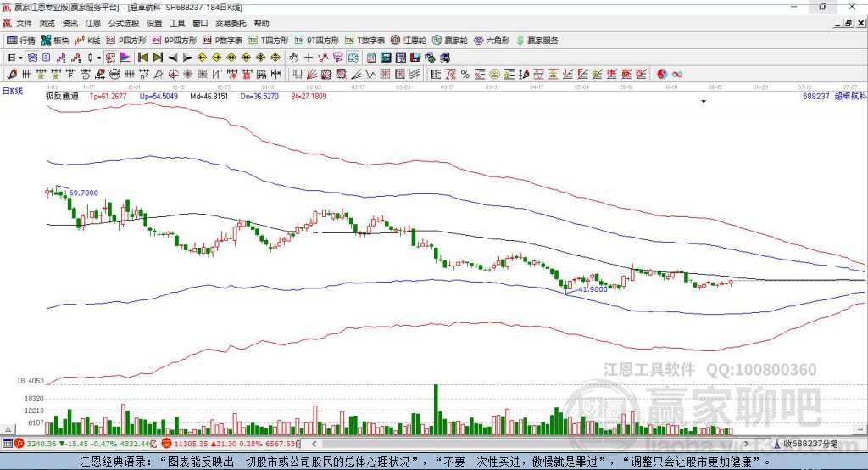Open the 帮助 menu
Screen dimensions: 868x470
coord(261,23)
